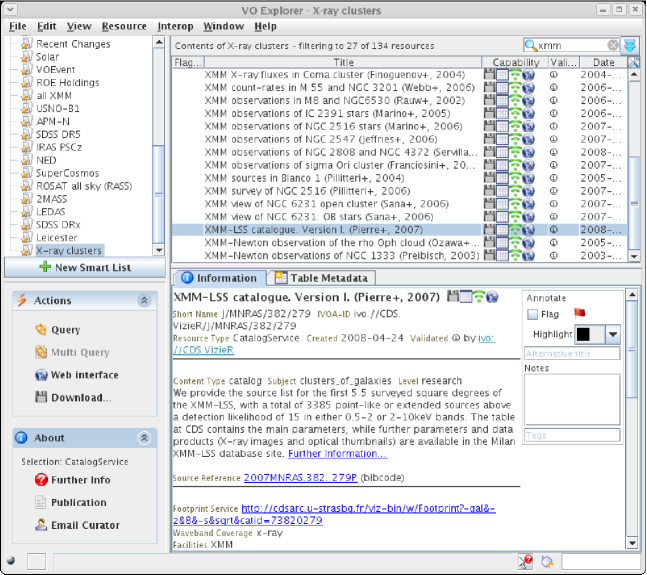Image resolution: width=647 pixels, height=575 pixels.
Task: Clear the xmm search filter
Action: pos(613,45)
